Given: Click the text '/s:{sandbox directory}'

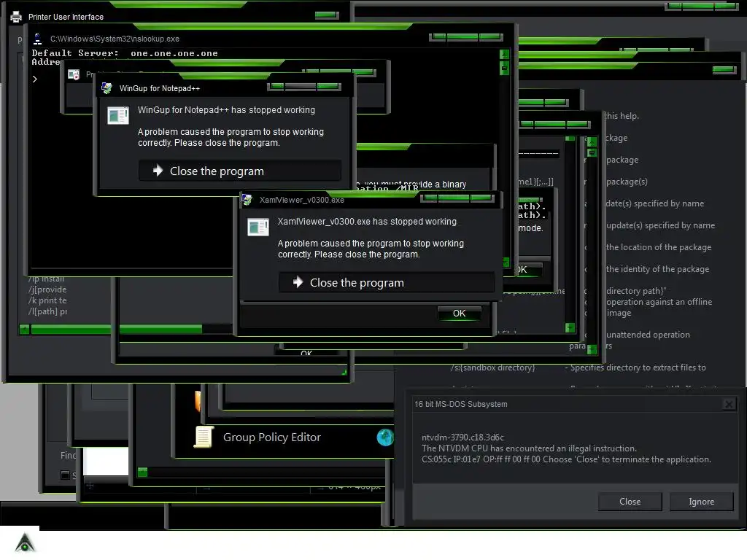Looking at the screenshot, I should [x=493, y=367].
